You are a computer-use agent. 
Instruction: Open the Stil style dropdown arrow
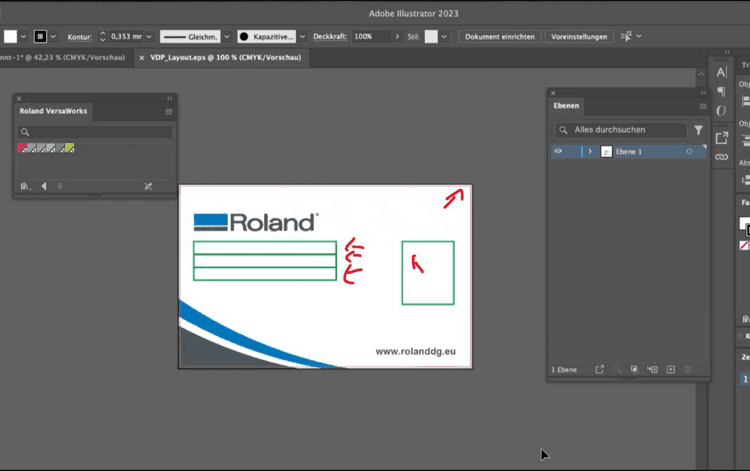click(444, 36)
